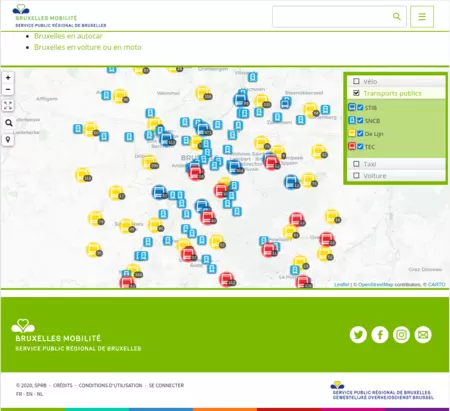Select SNCB train marker near Vilvoorde label
450x411 pixels.
coord(253,77)
